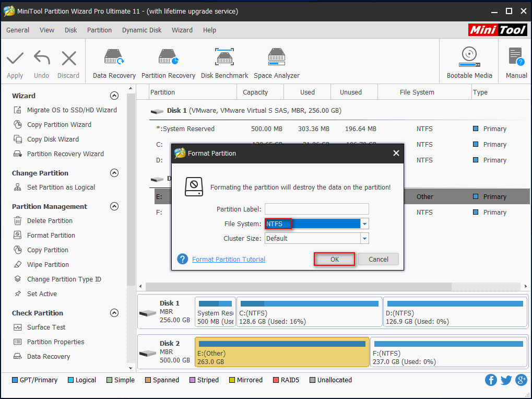
Task: Open the Twitter share icon
Action: point(506,380)
